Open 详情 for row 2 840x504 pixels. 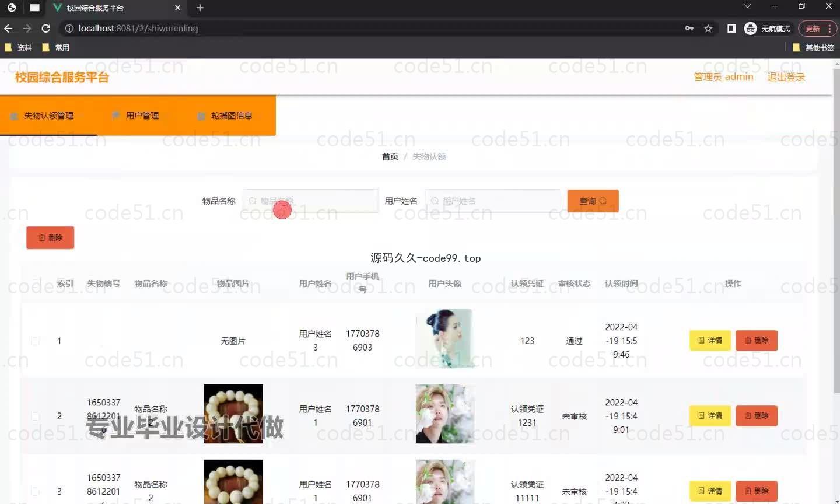tap(710, 415)
